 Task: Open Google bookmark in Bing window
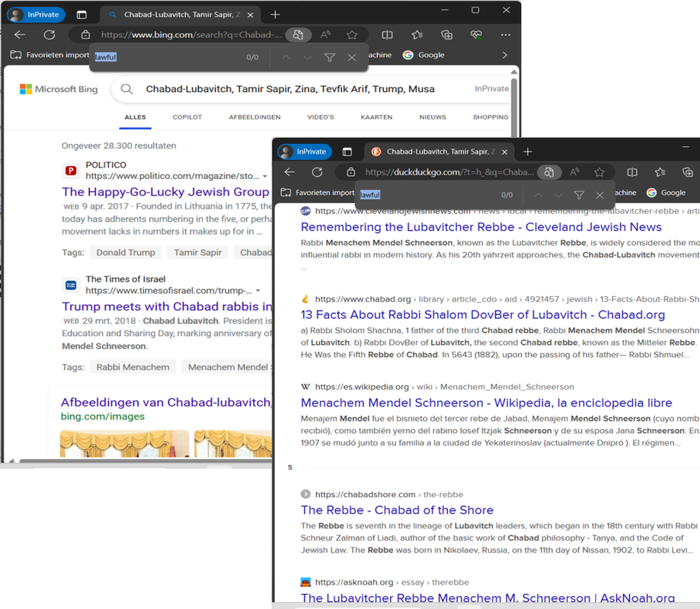click(424, 55)
